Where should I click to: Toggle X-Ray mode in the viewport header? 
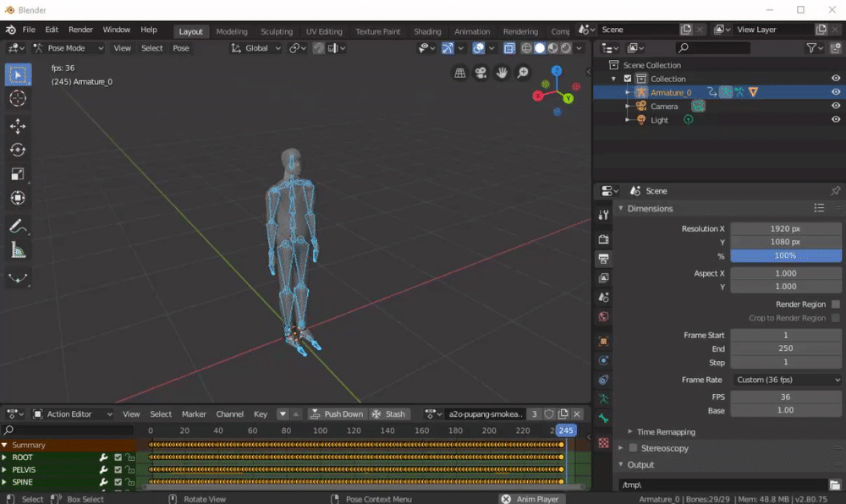(508, 48)
